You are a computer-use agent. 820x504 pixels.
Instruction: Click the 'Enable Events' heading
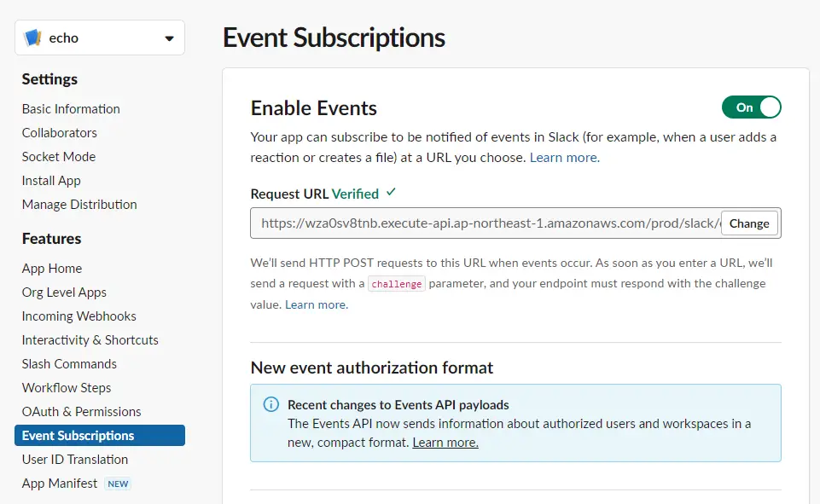click(314, 108)
